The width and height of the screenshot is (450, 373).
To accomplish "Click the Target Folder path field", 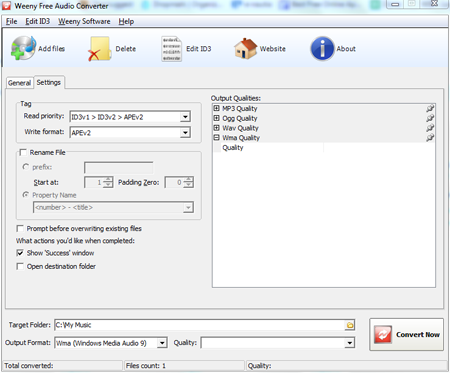I will [199, 325].
